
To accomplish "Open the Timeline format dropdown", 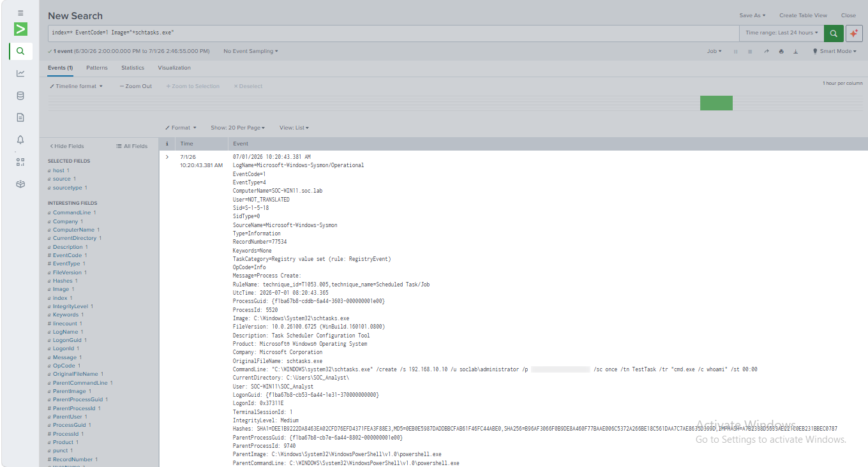I will 76,86.
